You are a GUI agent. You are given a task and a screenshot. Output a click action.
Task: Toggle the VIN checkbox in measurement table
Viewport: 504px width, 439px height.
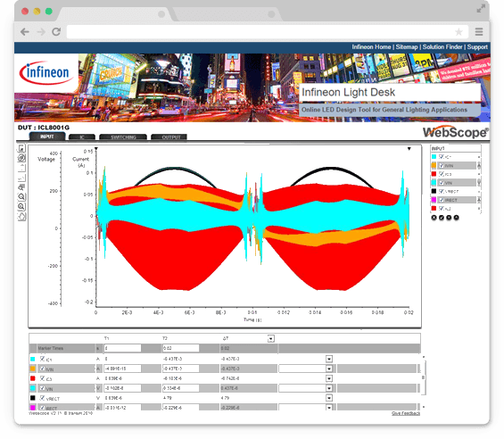pyautogui.click(x=42, y=388)
